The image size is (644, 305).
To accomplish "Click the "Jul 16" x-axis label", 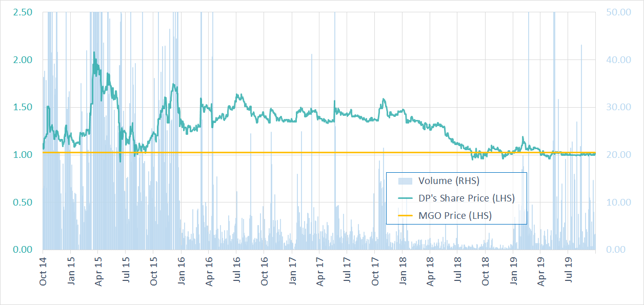I will point(237,272).
